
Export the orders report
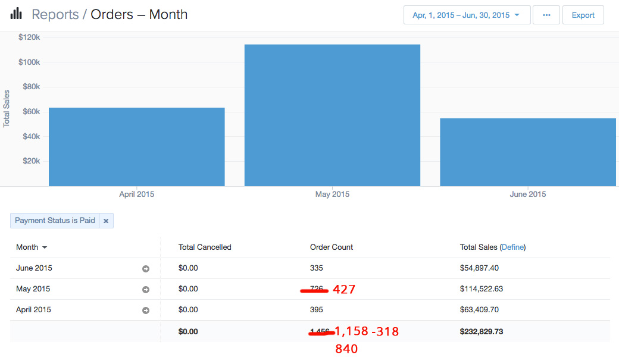(x=583, y=15)
